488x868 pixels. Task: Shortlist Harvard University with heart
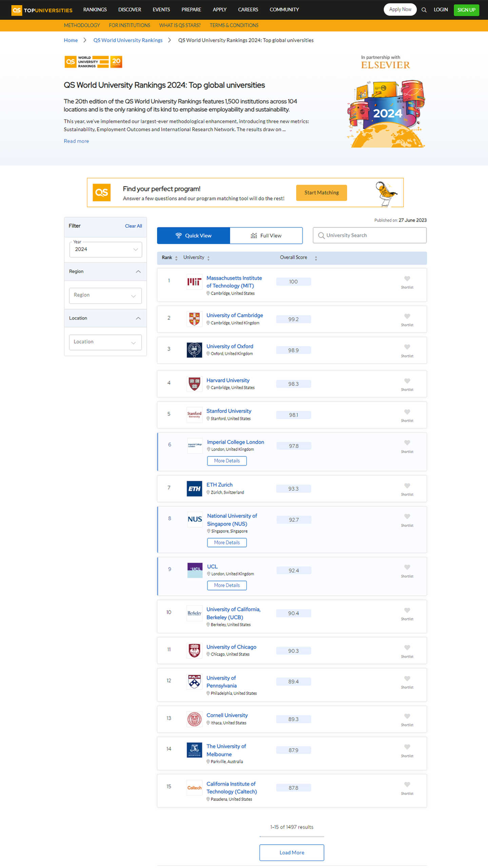[x=407, y=381]
